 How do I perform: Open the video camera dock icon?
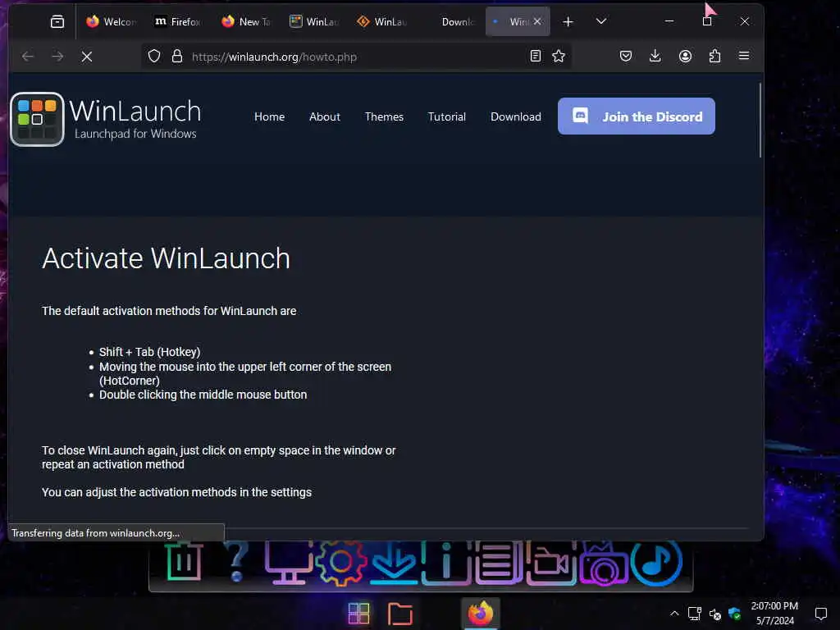550,563
